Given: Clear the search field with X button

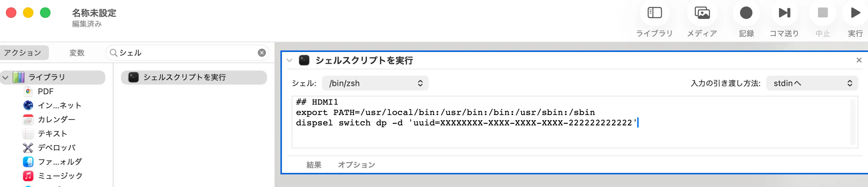Looking at the screenshot, I should pos(262,53).
